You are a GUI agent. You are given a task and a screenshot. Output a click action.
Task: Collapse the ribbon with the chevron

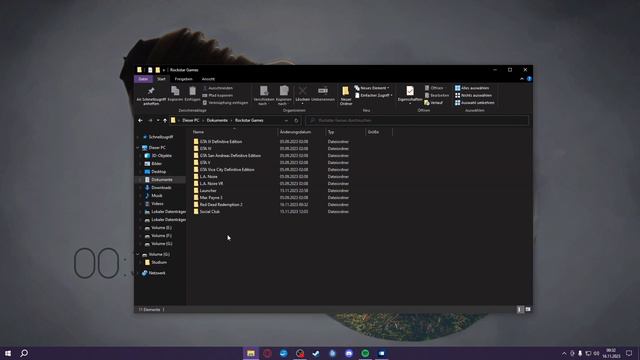pyautogui.click(x=522, y=79)
